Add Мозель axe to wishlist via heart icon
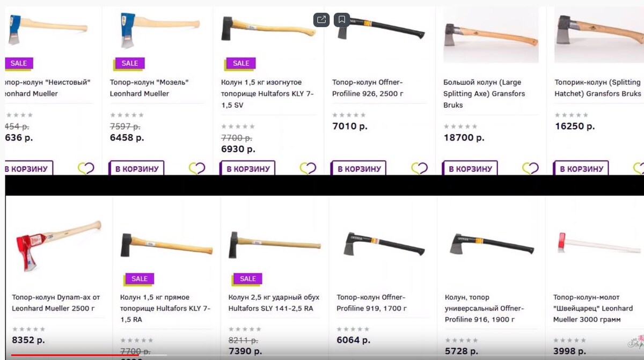 (x=197, y=168)
